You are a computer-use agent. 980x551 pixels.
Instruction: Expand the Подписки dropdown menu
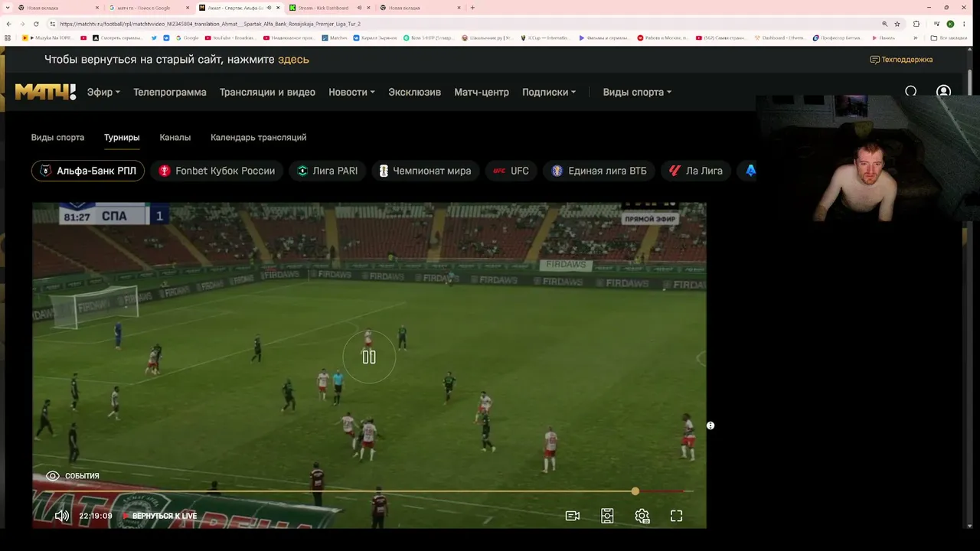(549, 92)
